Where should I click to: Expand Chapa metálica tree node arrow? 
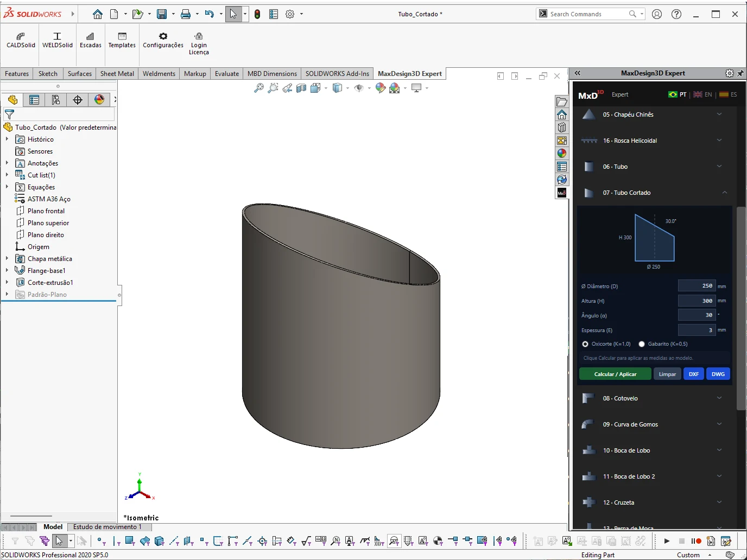point(7,259)
